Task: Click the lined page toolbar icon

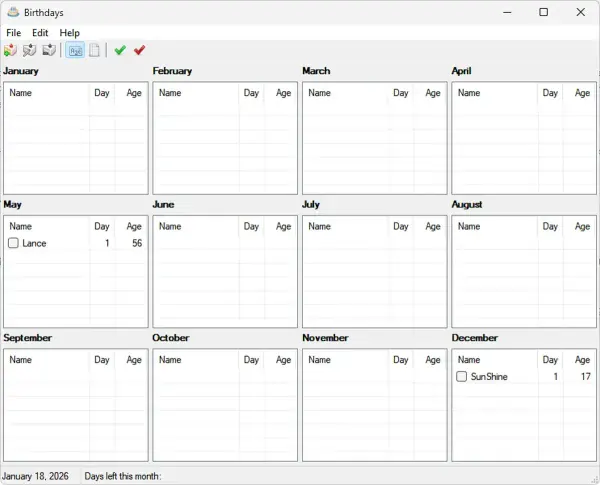Action: (x=94, y=50)
